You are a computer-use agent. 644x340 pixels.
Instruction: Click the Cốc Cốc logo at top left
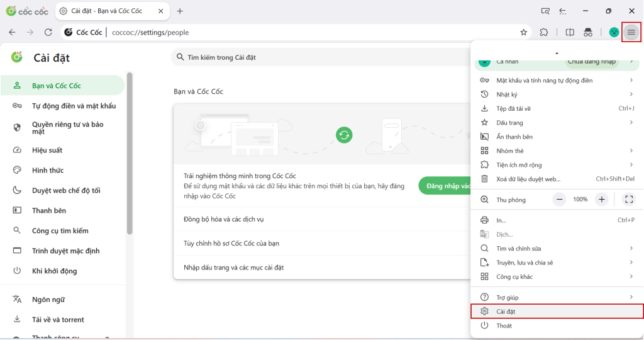(x=27, y=11)
